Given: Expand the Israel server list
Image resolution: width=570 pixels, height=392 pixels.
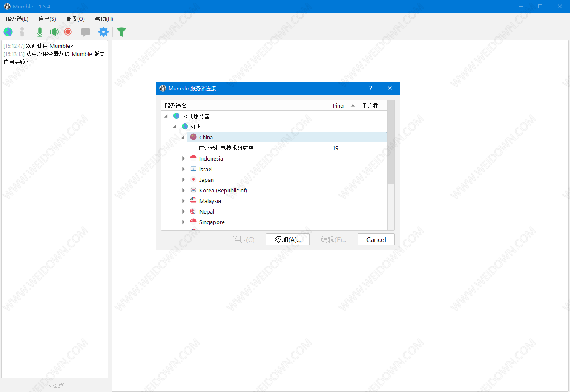Looking at the screenshot, I should (183, 169).
